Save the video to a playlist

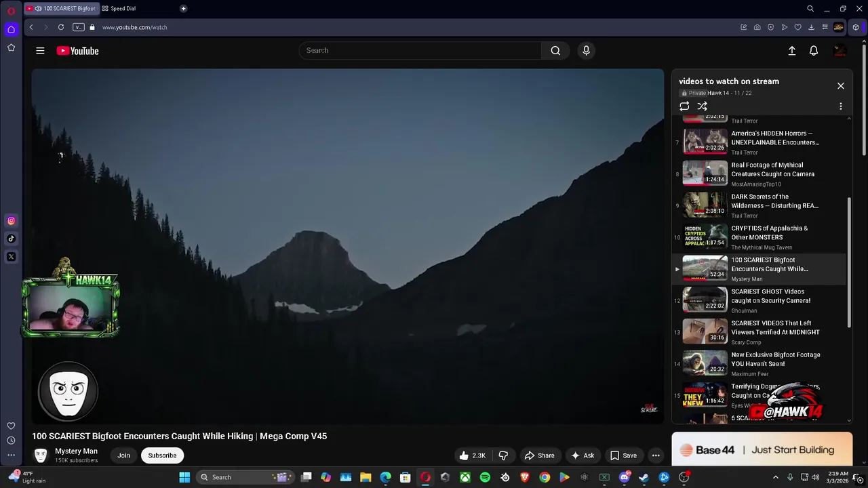[623, 455]
